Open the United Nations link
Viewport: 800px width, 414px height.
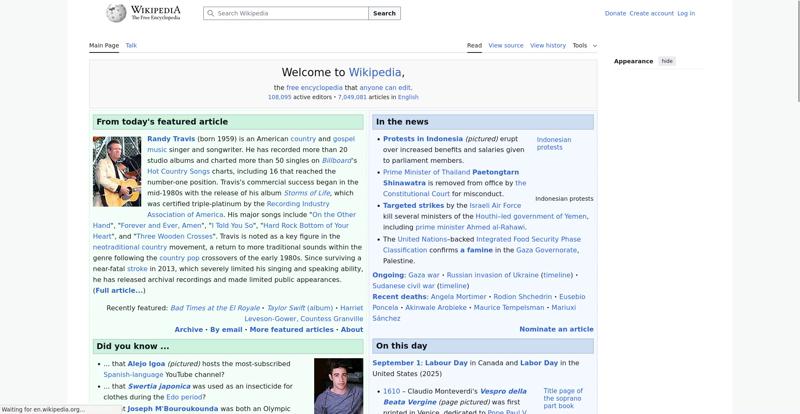[x=422, y=239]
